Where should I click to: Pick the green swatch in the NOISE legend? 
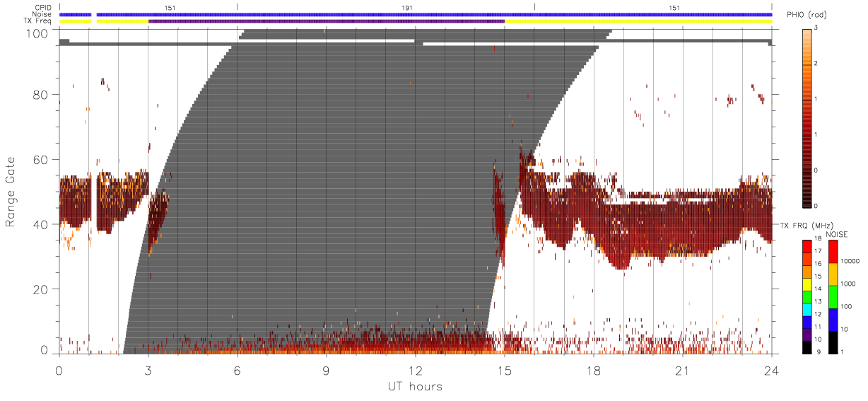click(x=833, y=297)
